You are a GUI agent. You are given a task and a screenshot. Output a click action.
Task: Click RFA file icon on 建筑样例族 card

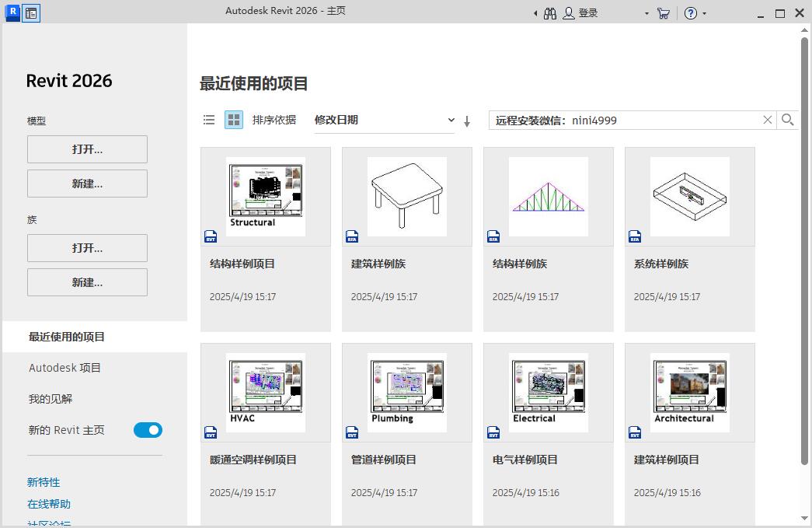(352, 236)
